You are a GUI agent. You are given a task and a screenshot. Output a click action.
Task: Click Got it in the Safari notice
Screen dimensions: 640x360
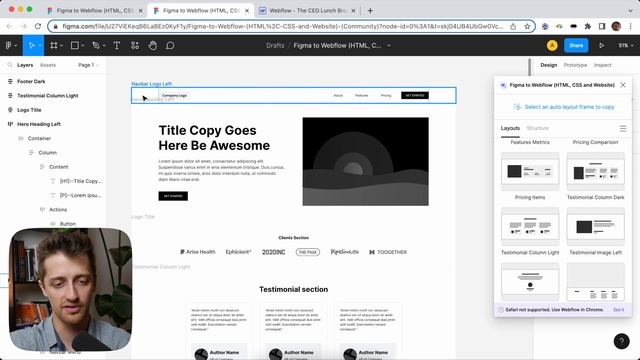pyautogui.click(x=618, y=310)
